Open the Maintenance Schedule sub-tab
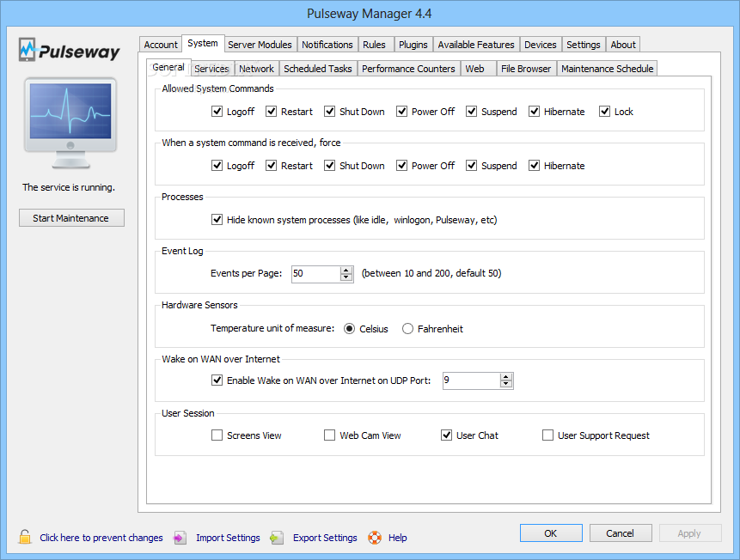Viewport: 740px width, 560px height. pyautogui.click(x=608, y=69)
